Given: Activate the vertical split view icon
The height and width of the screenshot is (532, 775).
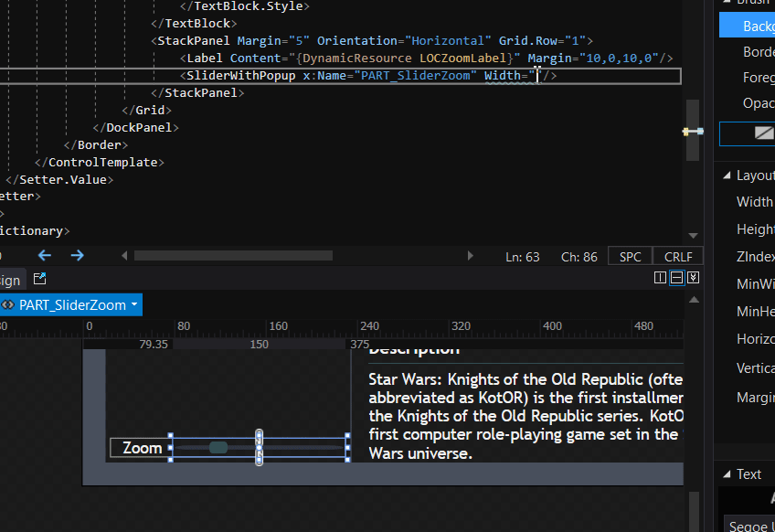Looking at the screenshot, I should click(x=660, y=277).
